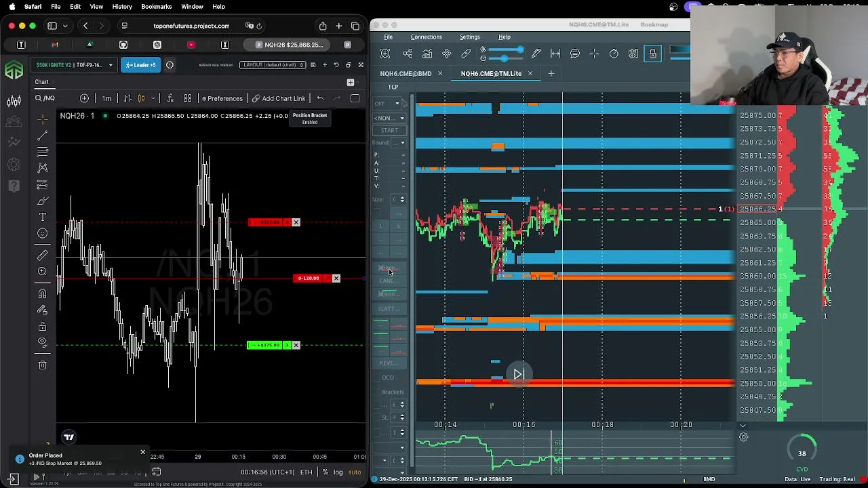Click Add Chart Link

279,98
